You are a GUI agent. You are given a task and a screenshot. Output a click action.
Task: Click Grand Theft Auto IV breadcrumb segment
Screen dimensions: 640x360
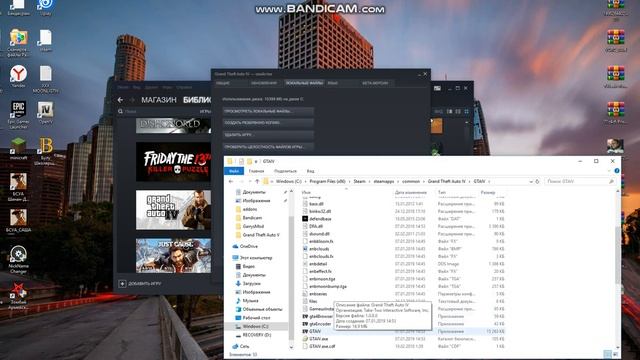tap(447, 181)
